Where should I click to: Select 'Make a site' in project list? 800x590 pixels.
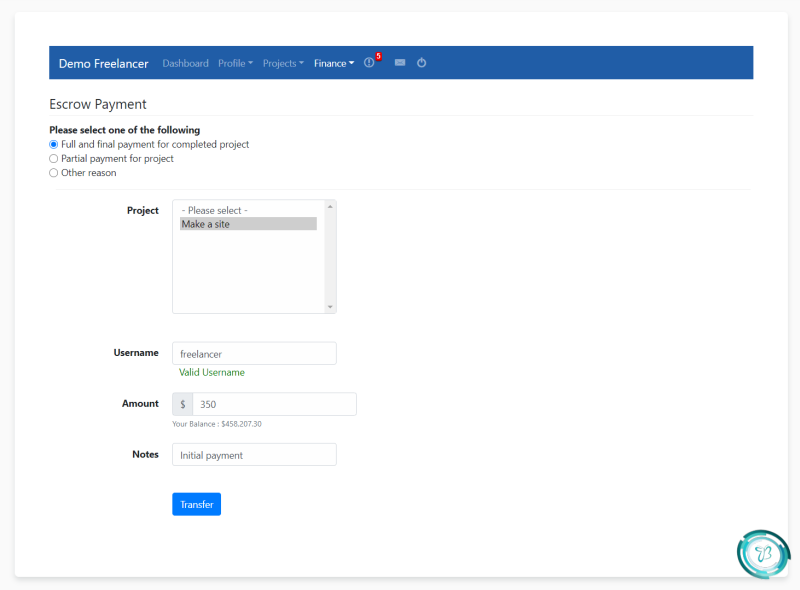pos(248,224)
